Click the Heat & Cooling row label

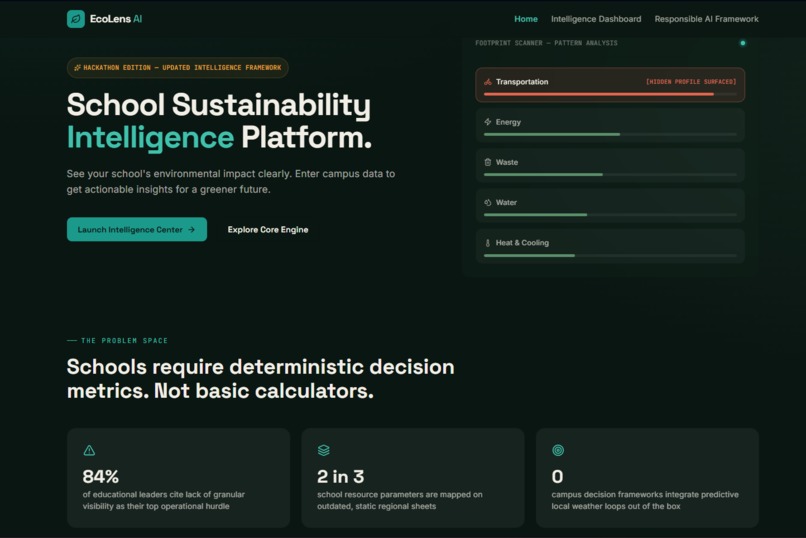pos(522,243)
